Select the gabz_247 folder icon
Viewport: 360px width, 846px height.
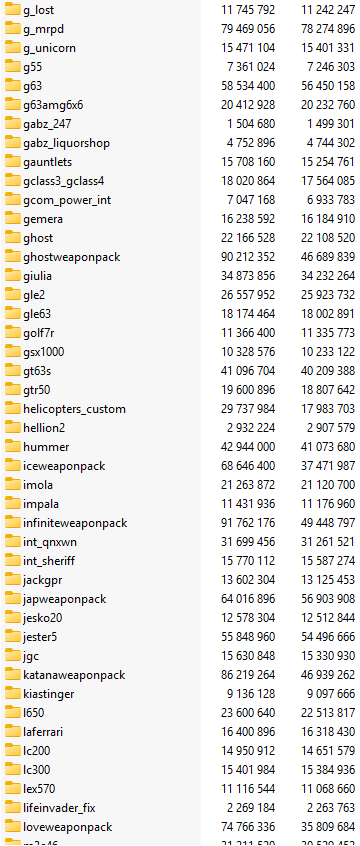pos(12,124)
